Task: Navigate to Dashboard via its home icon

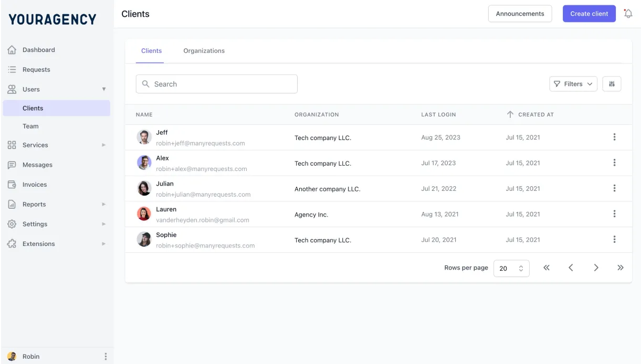Action: [12, 49]
